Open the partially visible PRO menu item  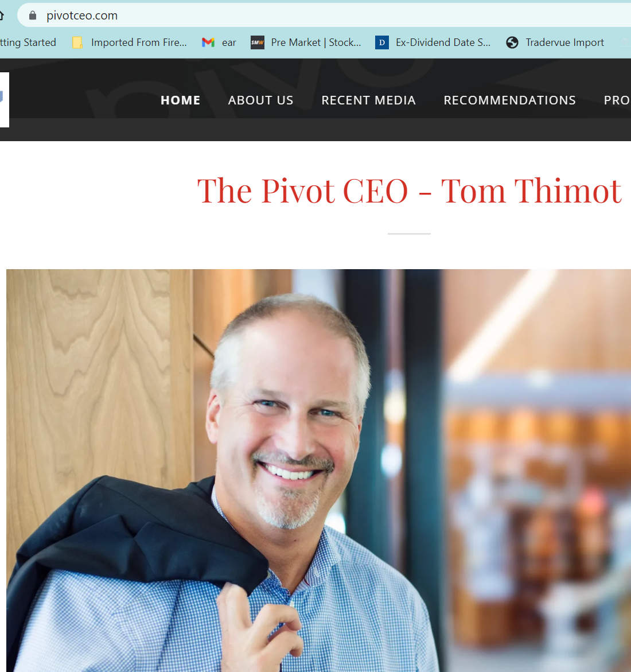tap(617, 100)
